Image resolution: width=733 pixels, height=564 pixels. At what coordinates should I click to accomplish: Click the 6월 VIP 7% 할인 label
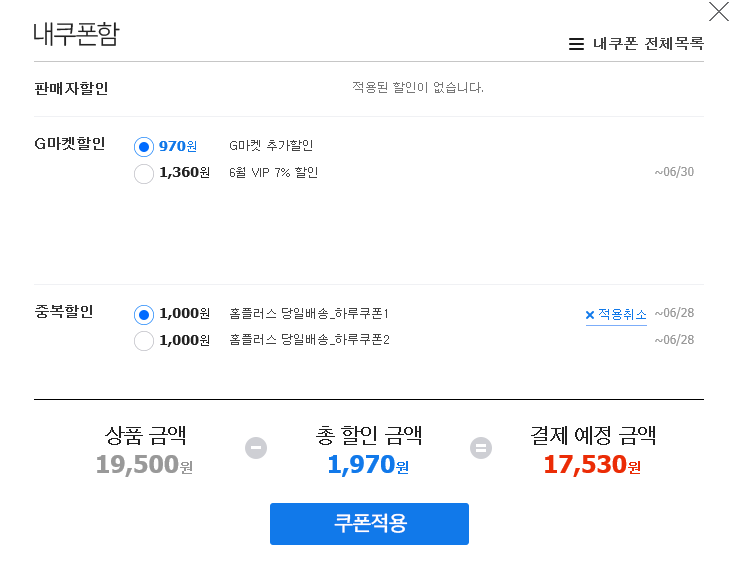click(273, 172)
